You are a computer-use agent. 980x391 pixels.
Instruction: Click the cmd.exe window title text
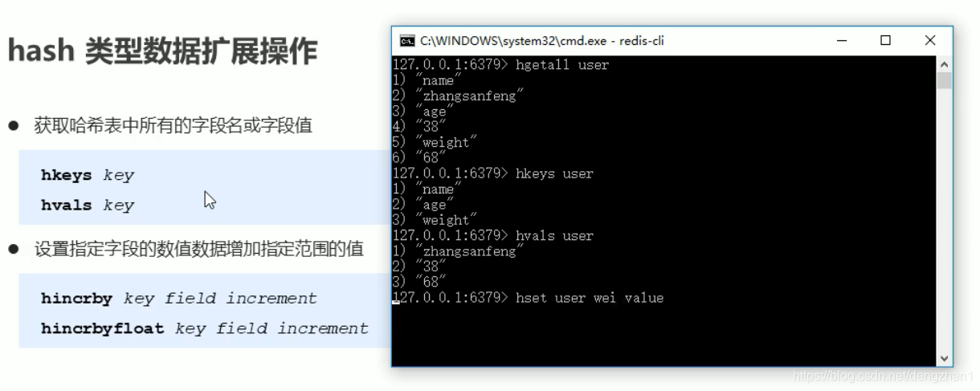542,41
